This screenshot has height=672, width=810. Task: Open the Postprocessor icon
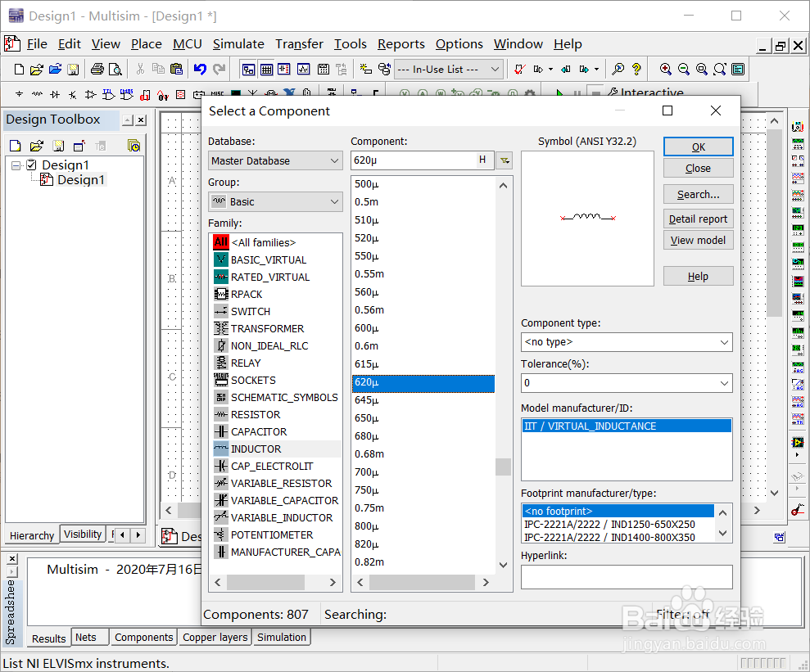(x=324, y=69)
